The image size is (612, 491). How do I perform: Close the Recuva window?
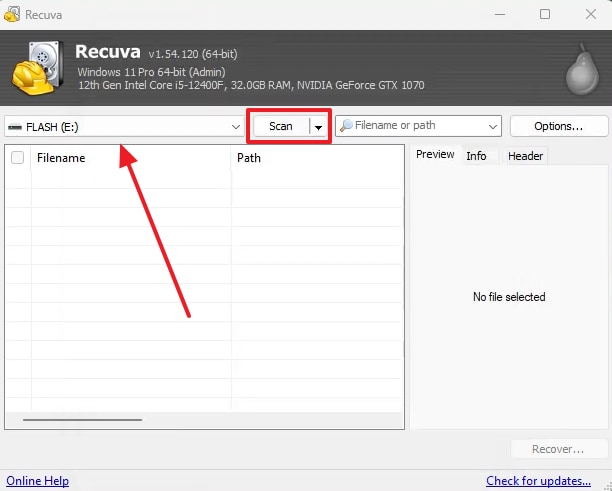[x=591, y=14]
